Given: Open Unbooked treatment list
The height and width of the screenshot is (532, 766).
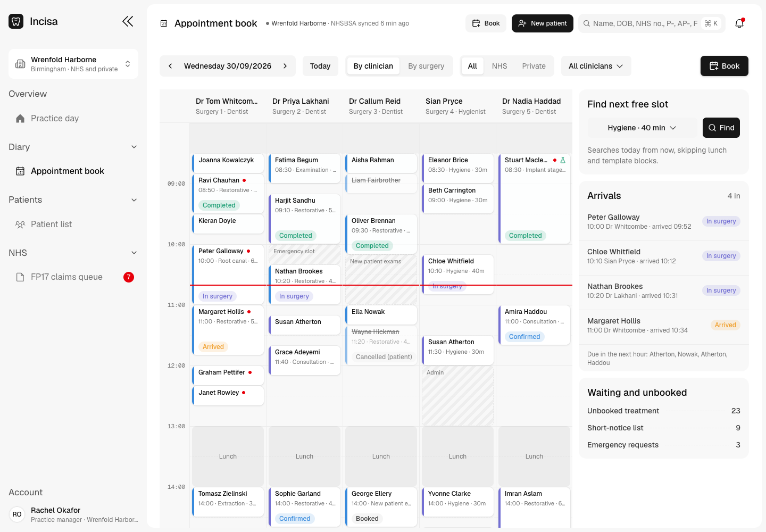Looking at the screenshot, I should coord(664,411).
